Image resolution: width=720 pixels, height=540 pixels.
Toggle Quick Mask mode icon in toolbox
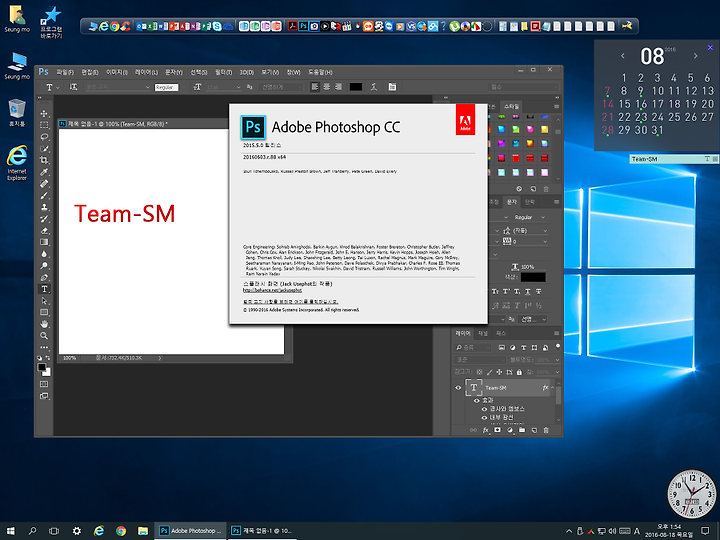pos(44,384)
